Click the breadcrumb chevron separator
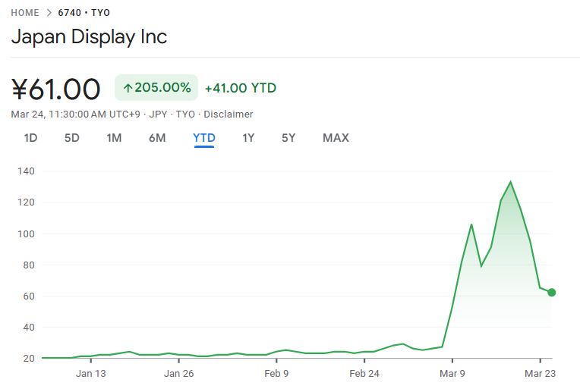 (x=49, y=13)
